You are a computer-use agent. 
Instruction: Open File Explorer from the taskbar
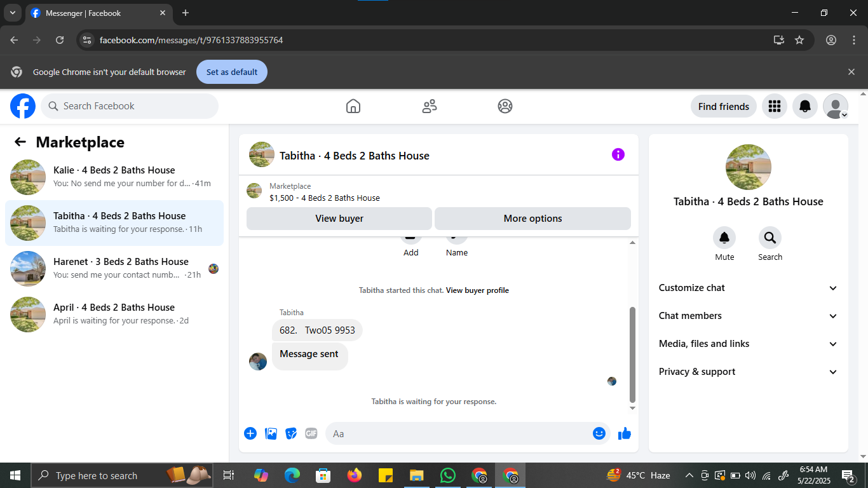point(416,475)
